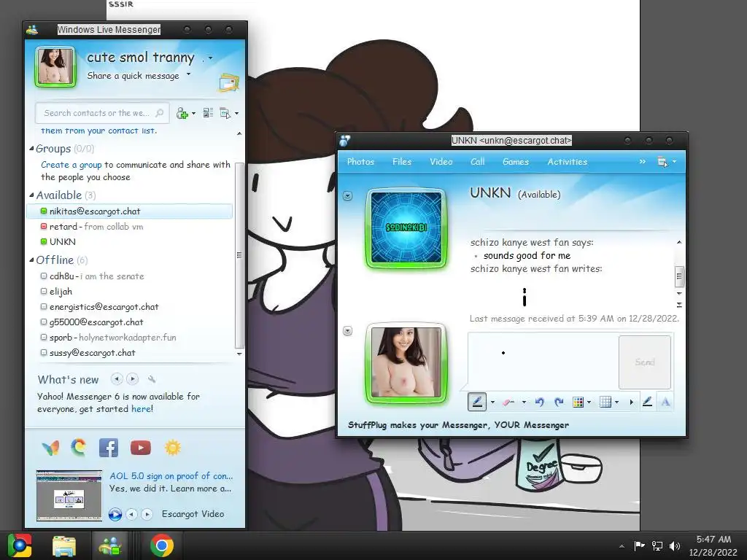Open volume control in system tray
The height and width of the screenshot is (560, 747).
tap(674, 546)
